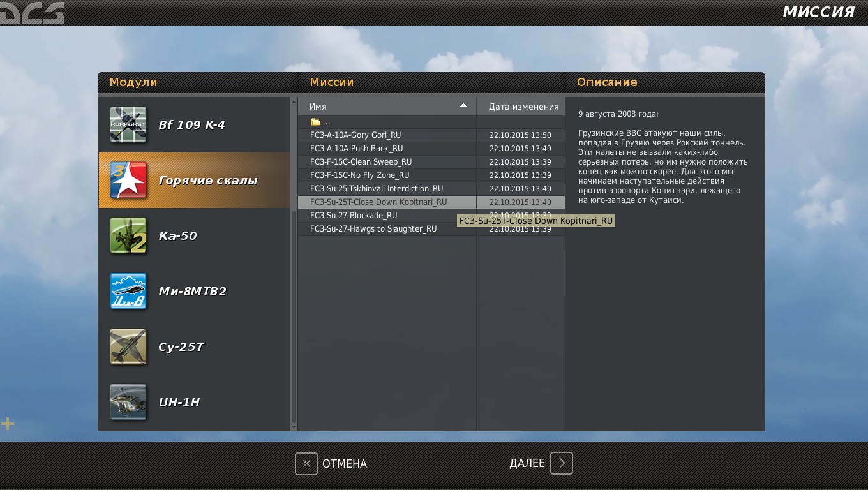Select UH-1H module label
868x490 pixels.
click(179, 403)
